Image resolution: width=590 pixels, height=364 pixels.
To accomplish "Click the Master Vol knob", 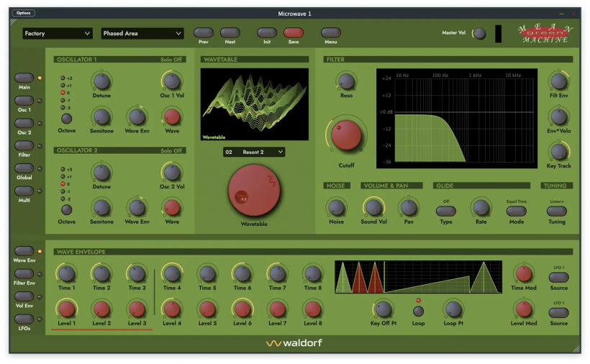I will tap(479, 34).
